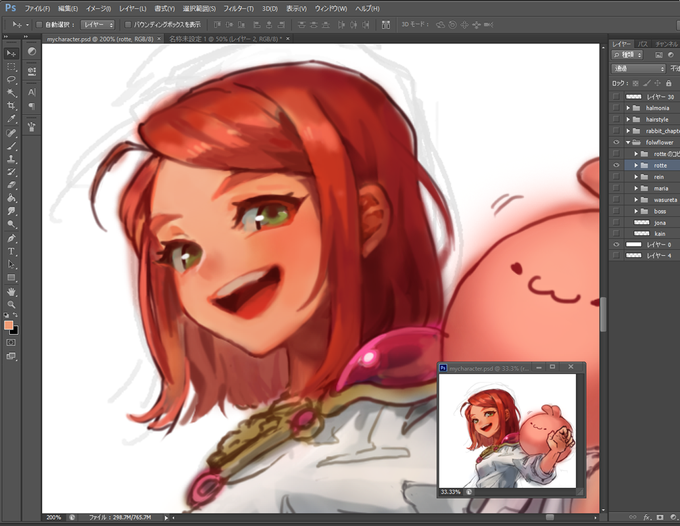Click lock transparent pixels icon
The height and width of the screenshot is (526, 680).
(635, 83)
